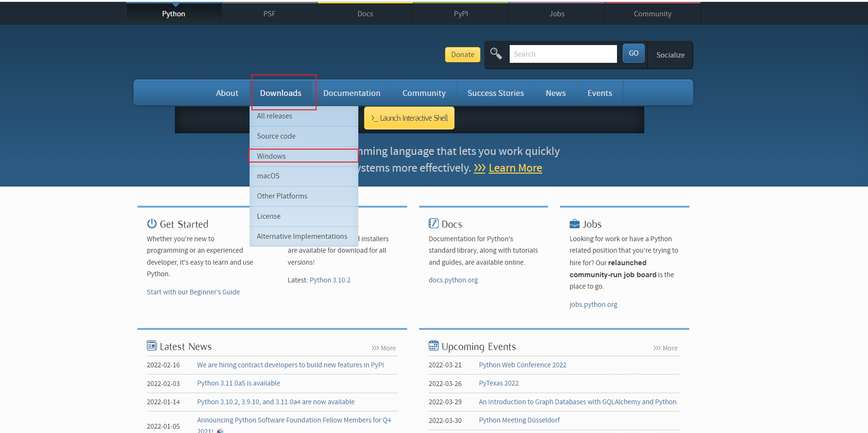Click More link beside Upcoming Events
868x433 pixels.
coord(665,348)
